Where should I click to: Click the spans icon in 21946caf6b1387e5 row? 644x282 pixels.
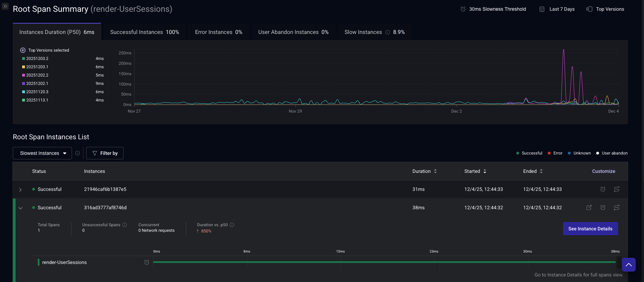[x=616, y=189]
